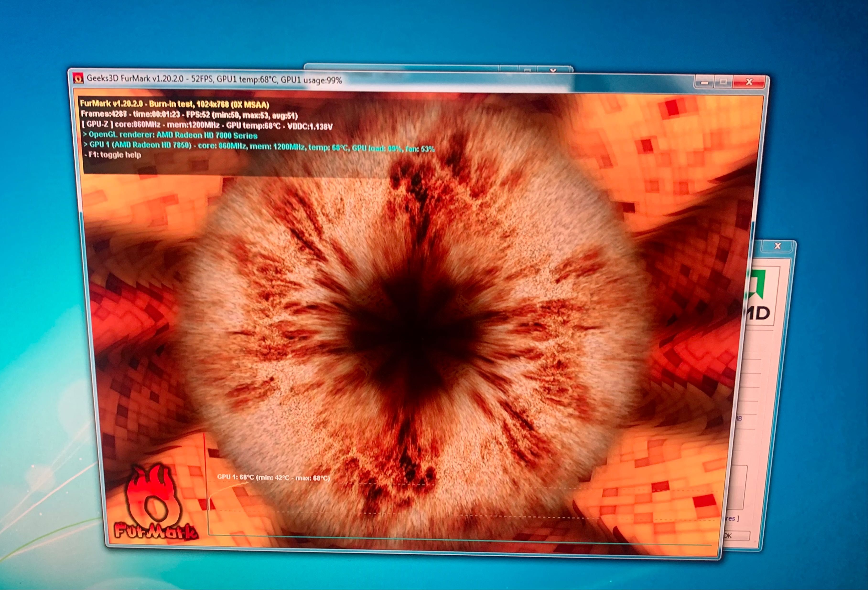
Task: Click the 'GPU 1: 68°C (min: 42°C - max: 68°C)' label
Action: (x=273, y=477)
